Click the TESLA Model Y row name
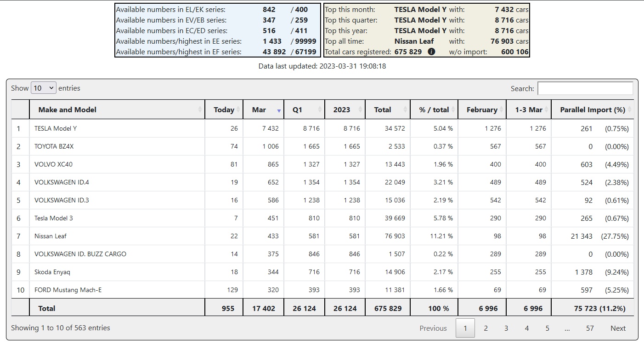Image resolution: width=644 pixels, height=345 pixels. click(56, 128)
